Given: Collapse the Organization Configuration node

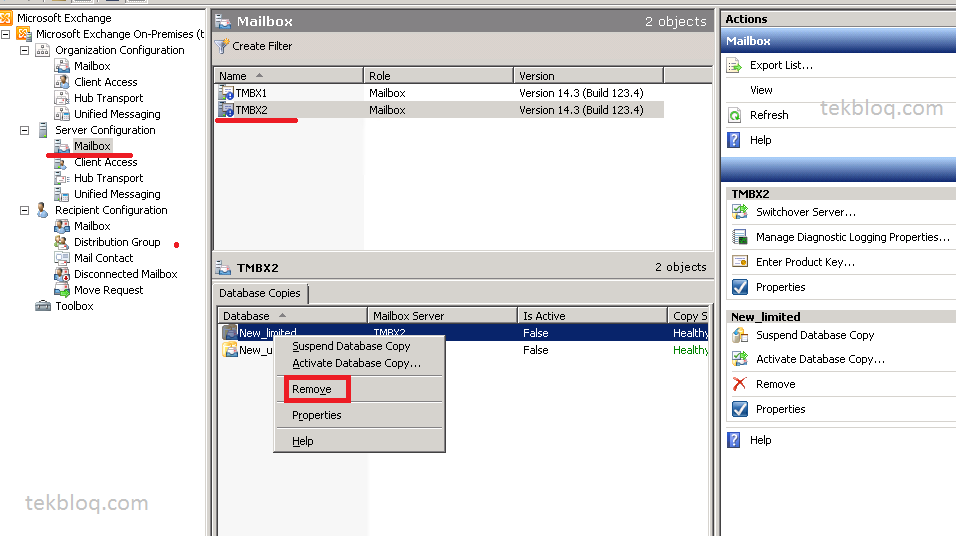Looking at the screenshot, I should 24,50.
